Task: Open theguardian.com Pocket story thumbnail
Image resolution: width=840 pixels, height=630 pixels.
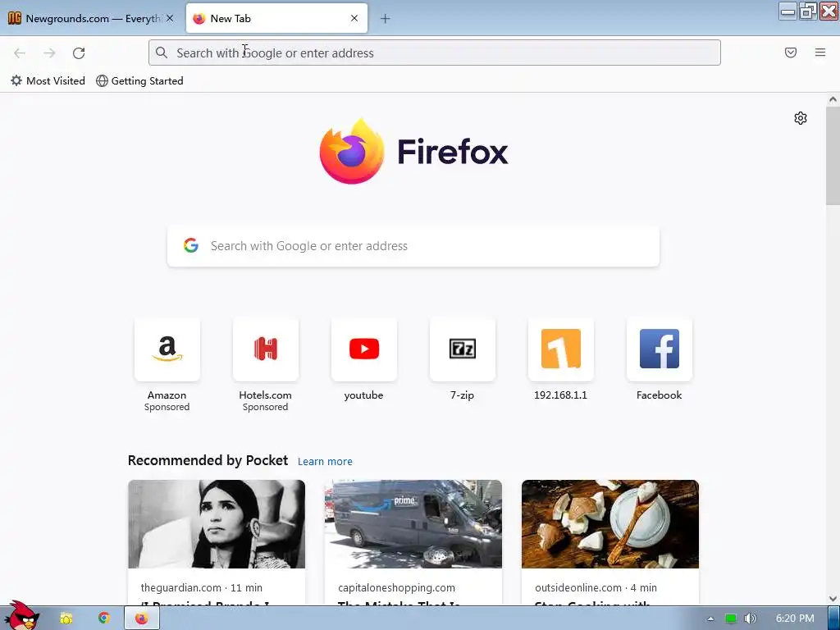Action: (x=217, y=524)
